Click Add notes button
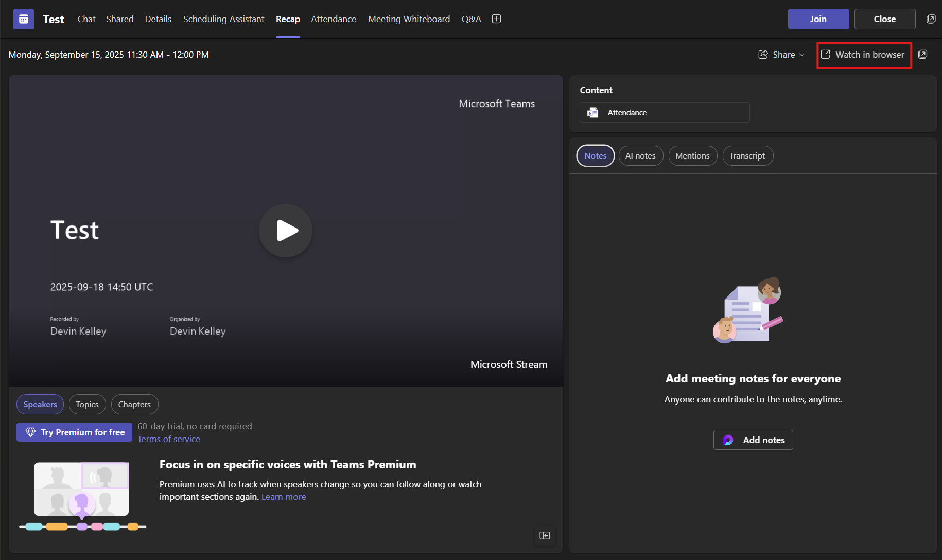942x560 pixels. click(753, 440)
